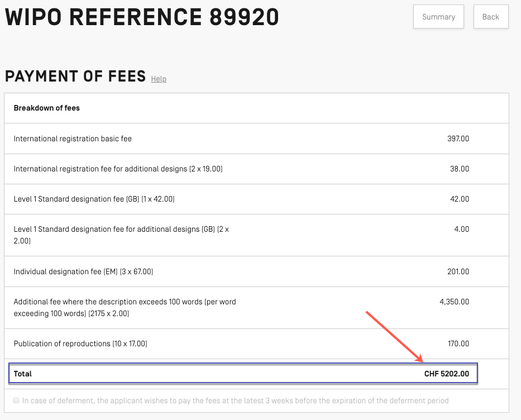Select the Breakdown of fees table header
This screenshot has width=521, height=420.
pos(47,108)
